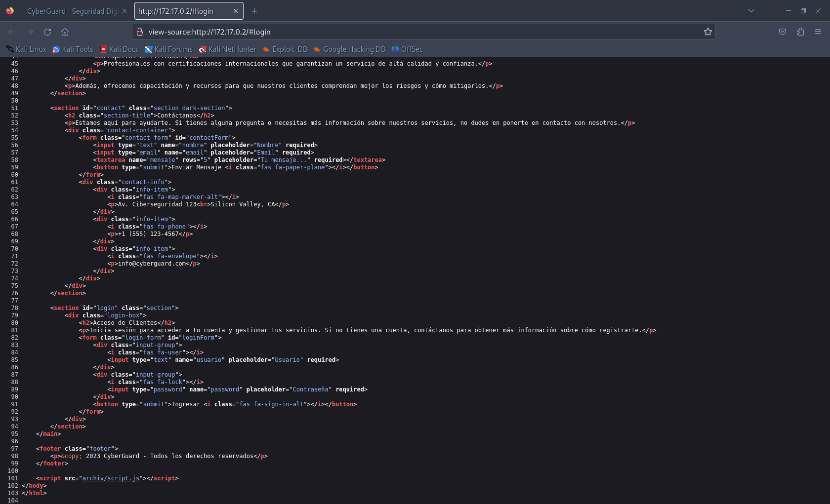Open the archiv/script.js link
The height and width of the screenshot is (504, 830).
(111, 478)
